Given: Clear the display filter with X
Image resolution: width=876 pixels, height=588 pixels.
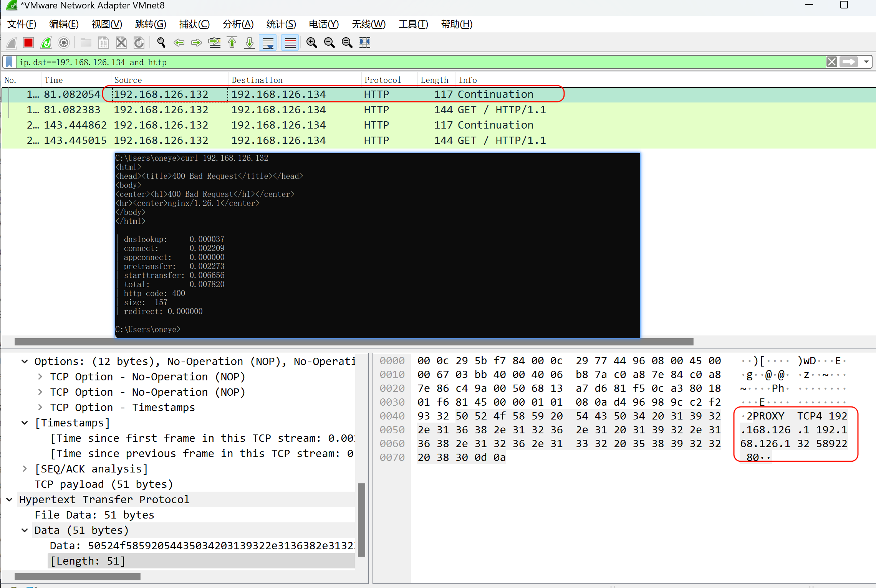Looking at the screenshot, I should pos(832,62).
